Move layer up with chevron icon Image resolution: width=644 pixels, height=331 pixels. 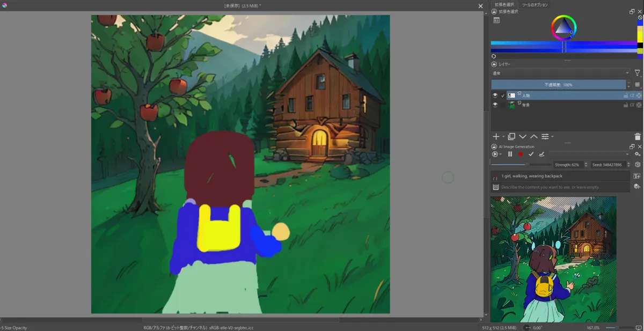click(533, 137)
